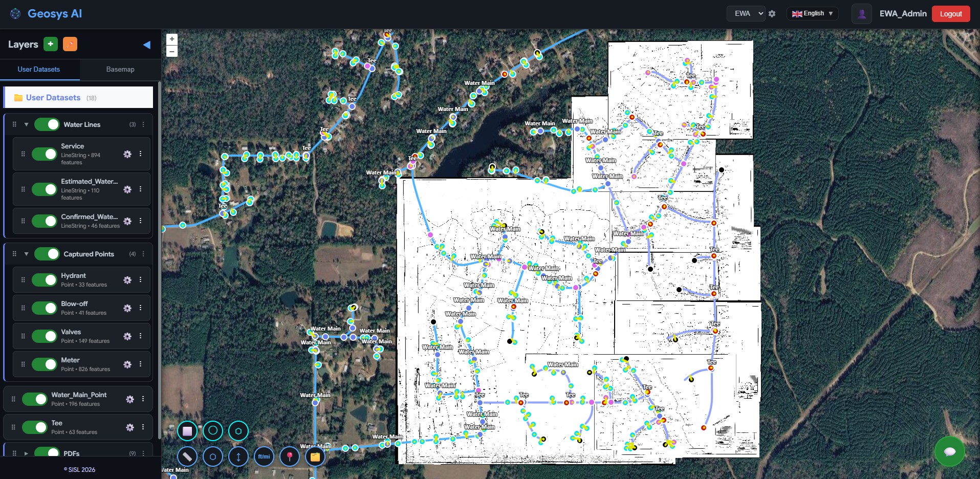
Task: Open Water Lines group options menu
Action: click(143, 124)
